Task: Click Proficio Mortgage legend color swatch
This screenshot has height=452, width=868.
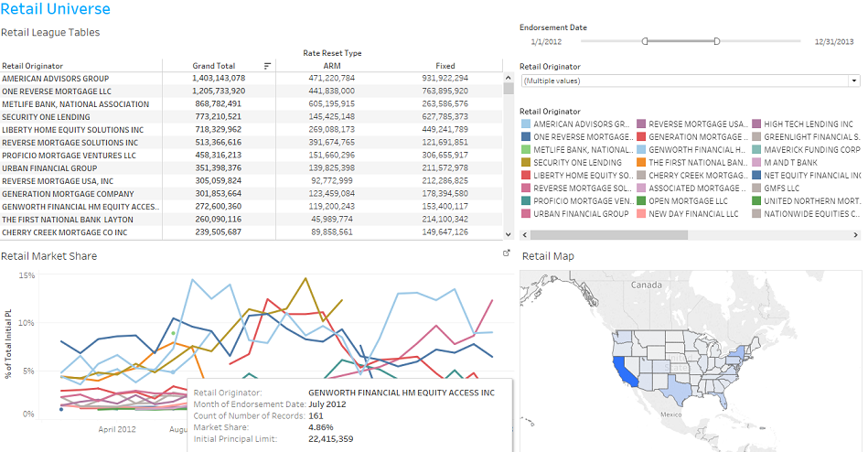Action: click(525, 201)
